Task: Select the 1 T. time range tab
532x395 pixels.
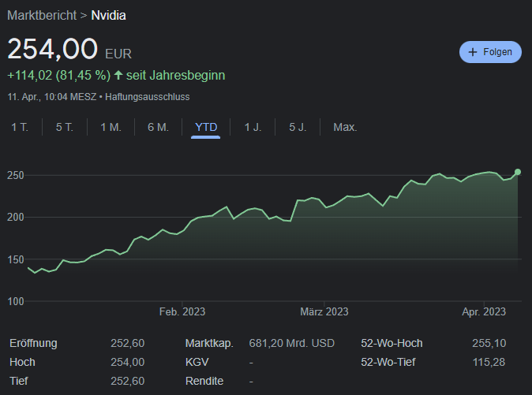Action: point(20,127)
